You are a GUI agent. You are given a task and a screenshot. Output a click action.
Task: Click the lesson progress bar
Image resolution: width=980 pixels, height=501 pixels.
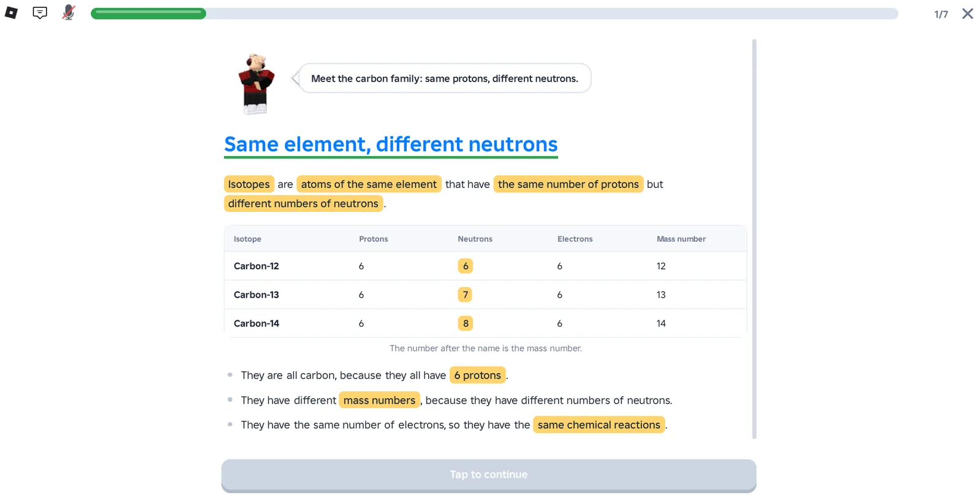tap(494, 13)
